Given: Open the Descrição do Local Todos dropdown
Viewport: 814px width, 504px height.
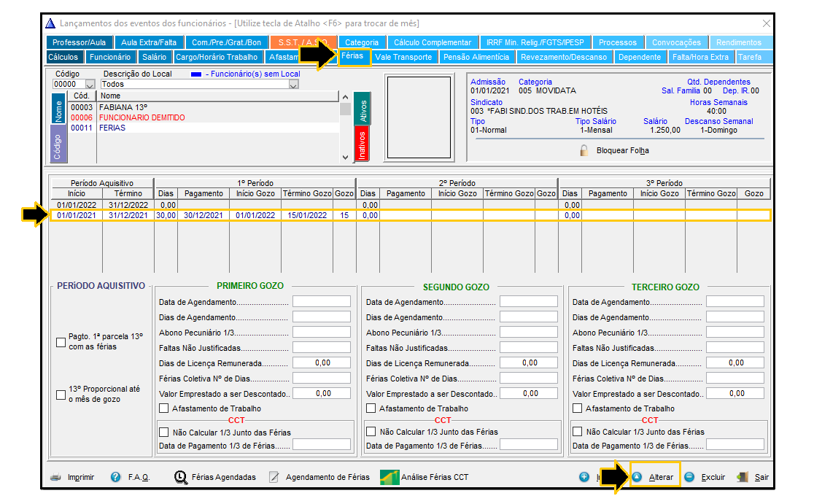Looking at the screenshot, I should [293, 84].
